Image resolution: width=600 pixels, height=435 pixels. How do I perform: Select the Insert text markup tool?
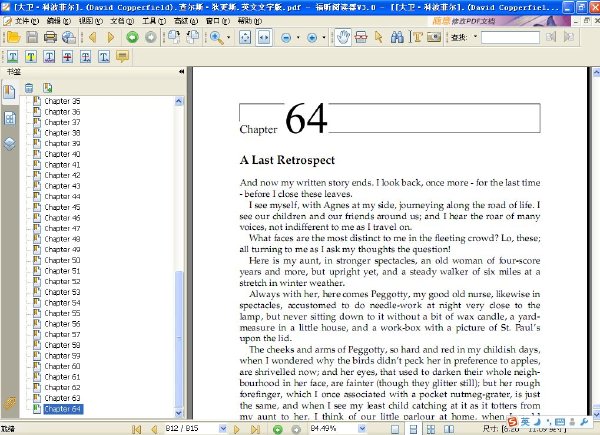coord(104,57)
